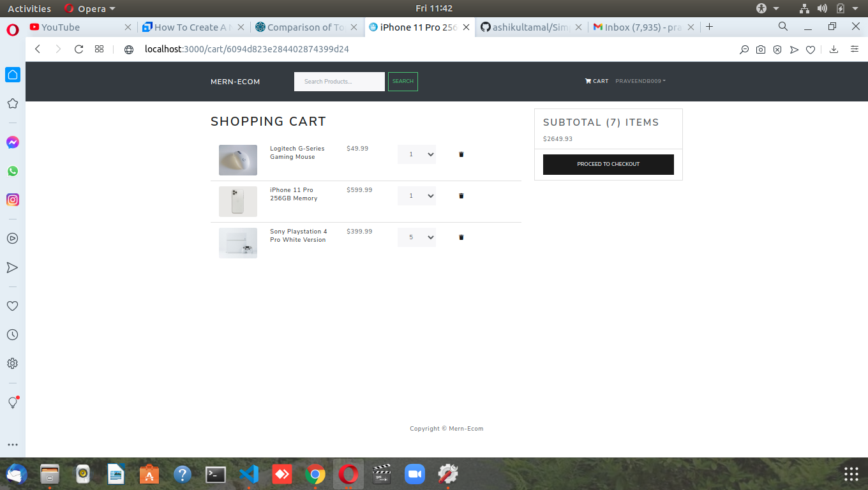Click PROCEED TO CHECKOUT button
868x490 pixels.
pos(608,165)
